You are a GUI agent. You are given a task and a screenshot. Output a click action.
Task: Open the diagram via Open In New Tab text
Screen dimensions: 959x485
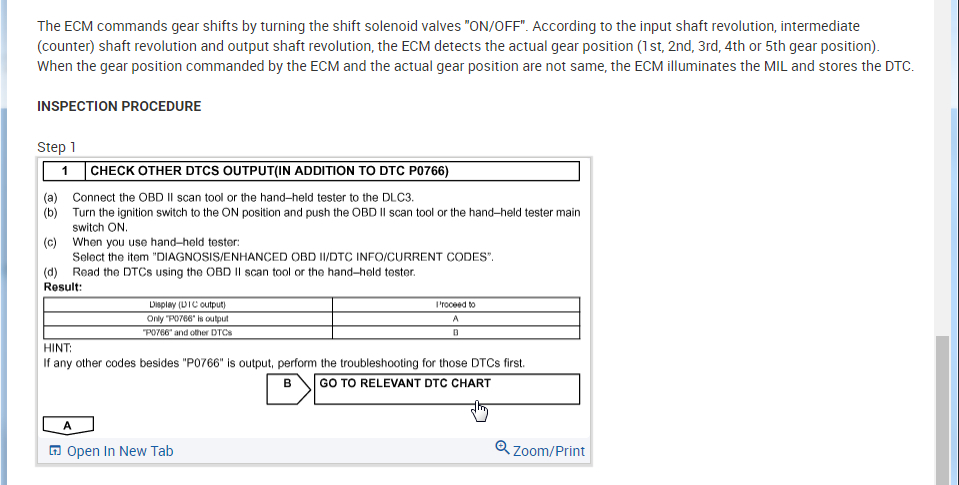click(119, 451)
